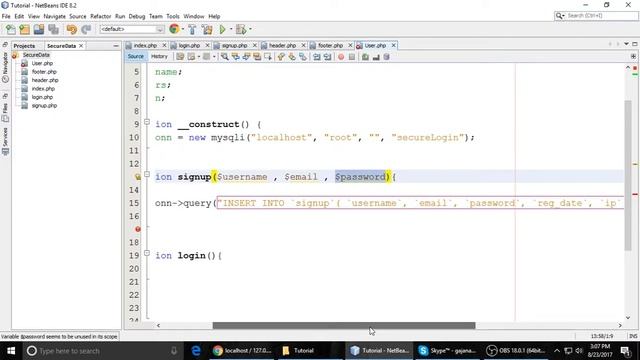Collapse the signup function fold
The height and width of the screenshot is (360, 640).
pyautogui.click(x=147, y=174)
